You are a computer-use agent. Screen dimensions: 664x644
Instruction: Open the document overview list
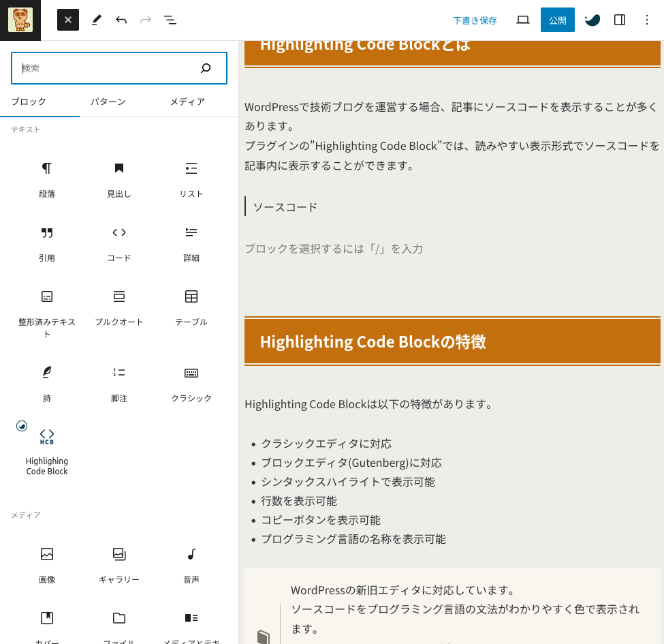coord(170,20)
